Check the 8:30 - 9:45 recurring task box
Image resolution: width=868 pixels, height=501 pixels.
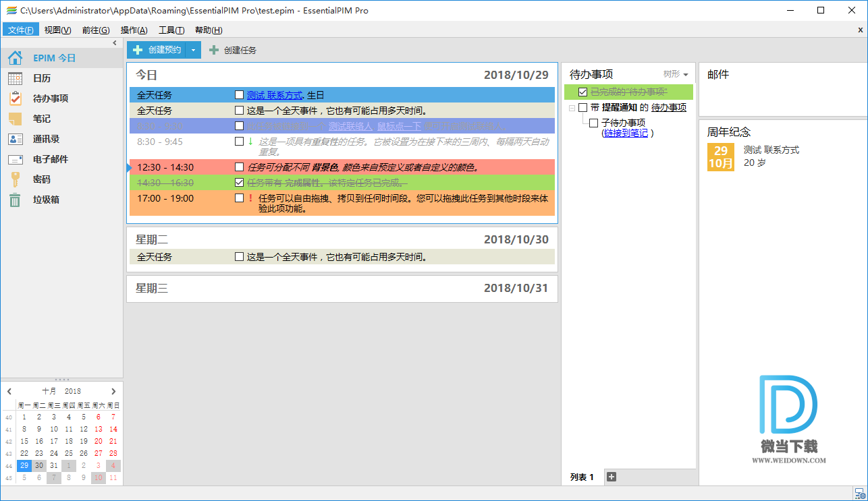(x=239, y=142)
